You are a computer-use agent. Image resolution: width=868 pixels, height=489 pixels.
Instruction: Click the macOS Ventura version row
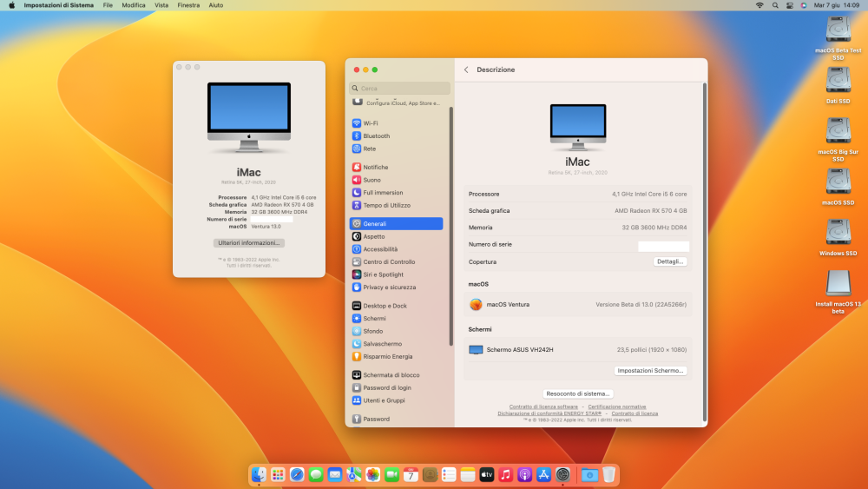coord(577,304)
